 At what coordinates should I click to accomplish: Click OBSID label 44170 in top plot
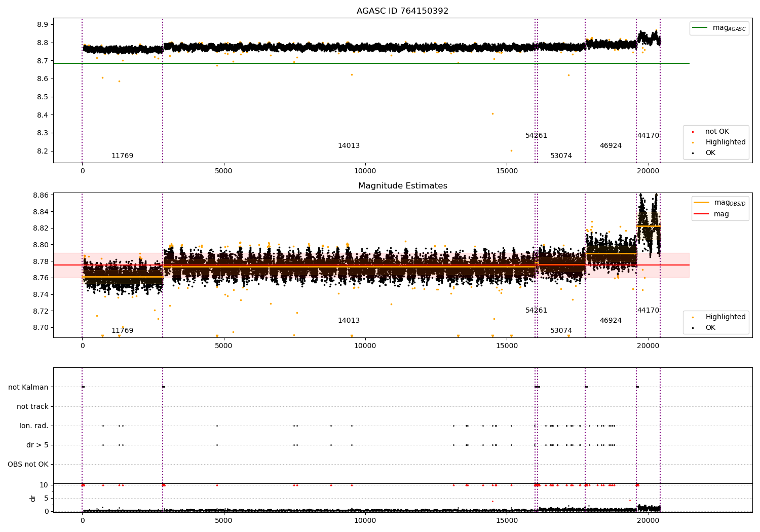tap(648, 136)
